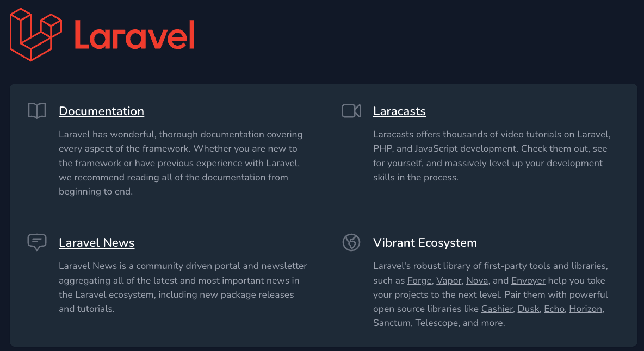The width and height of the screenshot is (644, 351).
Task: Open the Nova link
Action: coord(476,280)
